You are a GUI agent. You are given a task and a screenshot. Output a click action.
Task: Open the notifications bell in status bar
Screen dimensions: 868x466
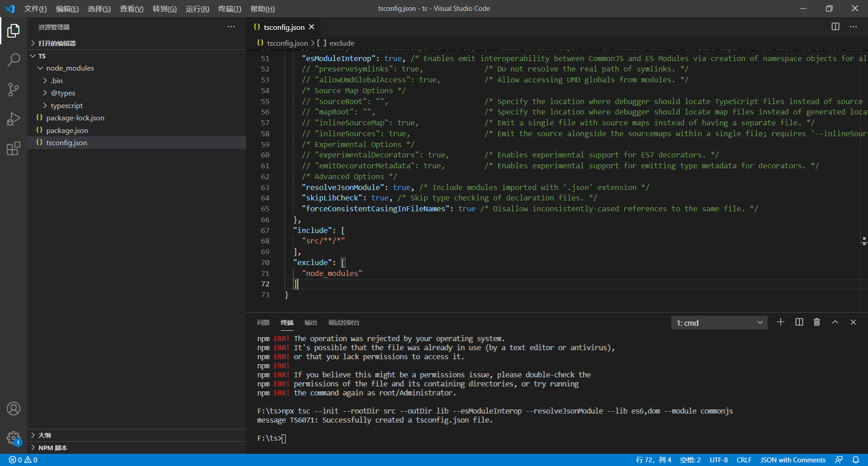tap(856, 460)
